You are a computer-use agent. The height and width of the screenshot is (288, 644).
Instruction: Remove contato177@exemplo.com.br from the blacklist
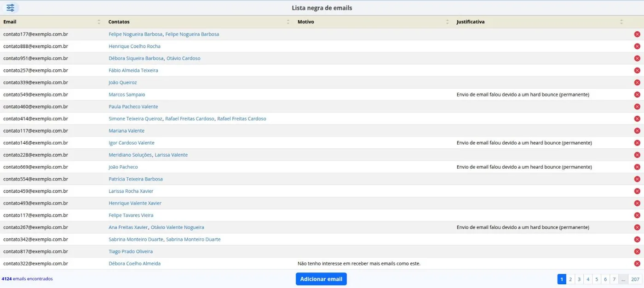pos(637,34)
